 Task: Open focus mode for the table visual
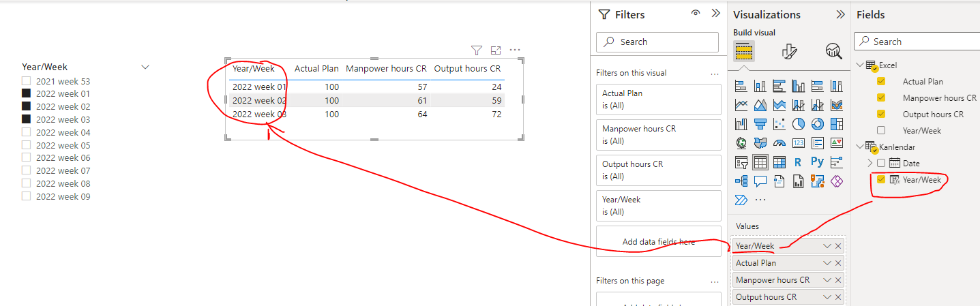tap(496, 50)
